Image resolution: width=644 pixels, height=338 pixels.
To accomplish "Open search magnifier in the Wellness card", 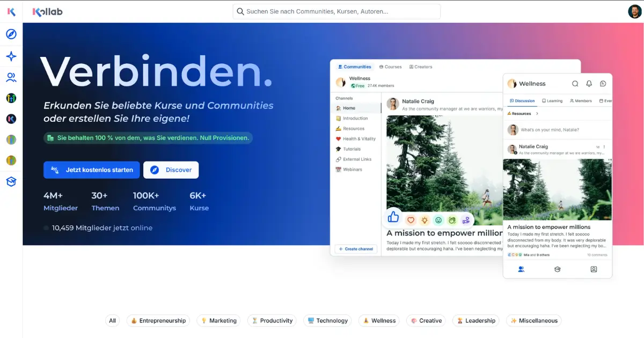I will [575, 84].
